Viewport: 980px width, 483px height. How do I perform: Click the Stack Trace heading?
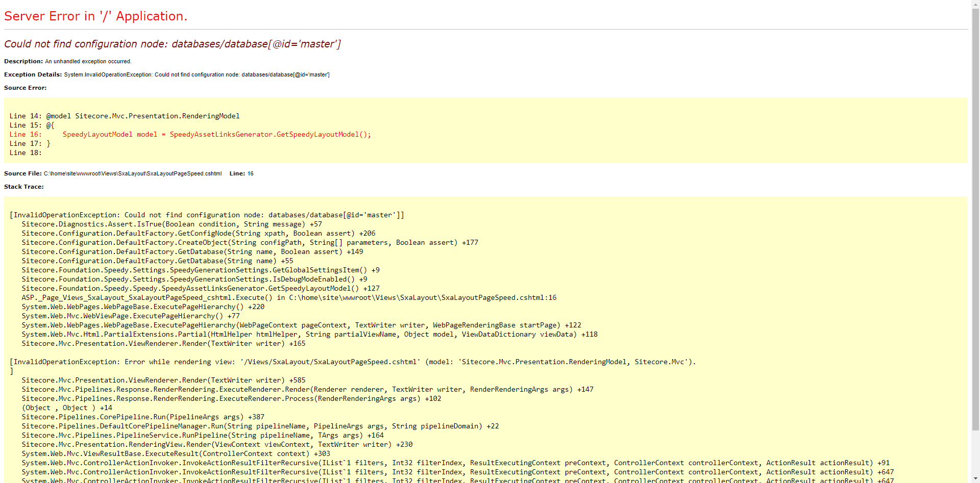[x=23, y=186]
